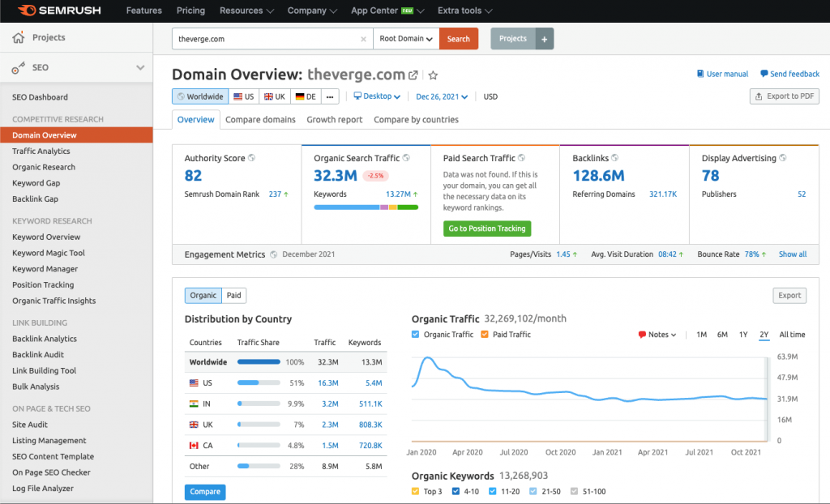830x504 pixels.
Task: Toggle the Paid Traffic checkbox
Action: (485, 334)
